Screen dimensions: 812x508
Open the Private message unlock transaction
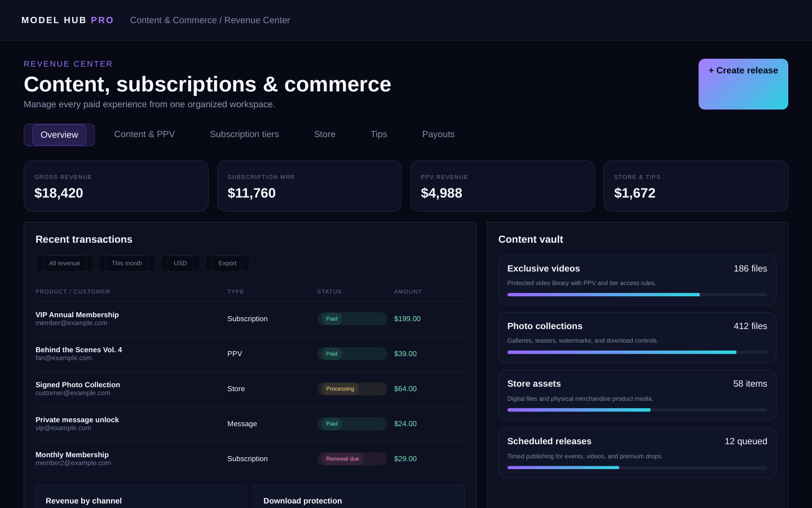250,424
